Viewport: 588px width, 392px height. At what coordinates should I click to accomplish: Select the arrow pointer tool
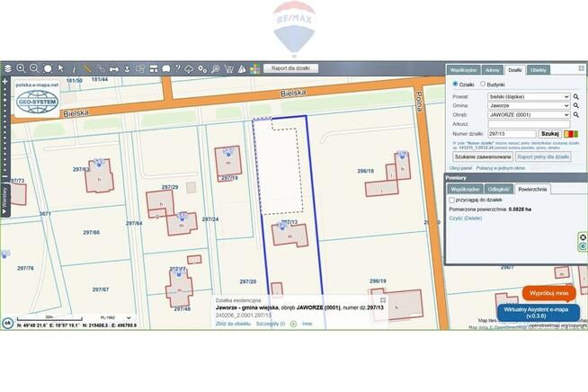61,68
